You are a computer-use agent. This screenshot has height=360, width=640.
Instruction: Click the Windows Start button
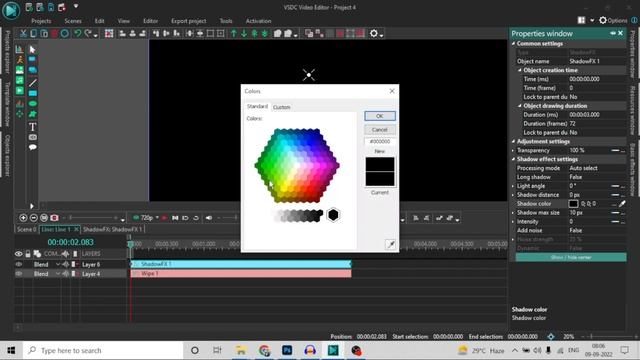11,350
